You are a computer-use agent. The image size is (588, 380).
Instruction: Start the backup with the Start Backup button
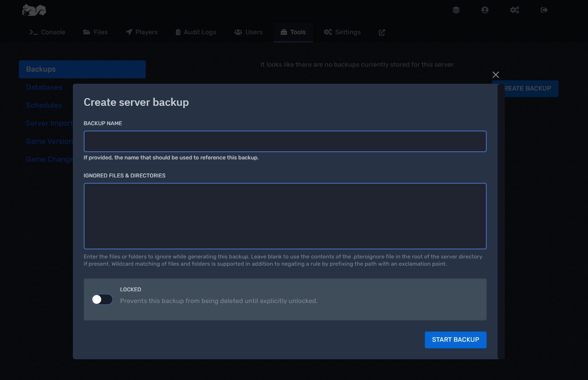[x=455, y=340]
